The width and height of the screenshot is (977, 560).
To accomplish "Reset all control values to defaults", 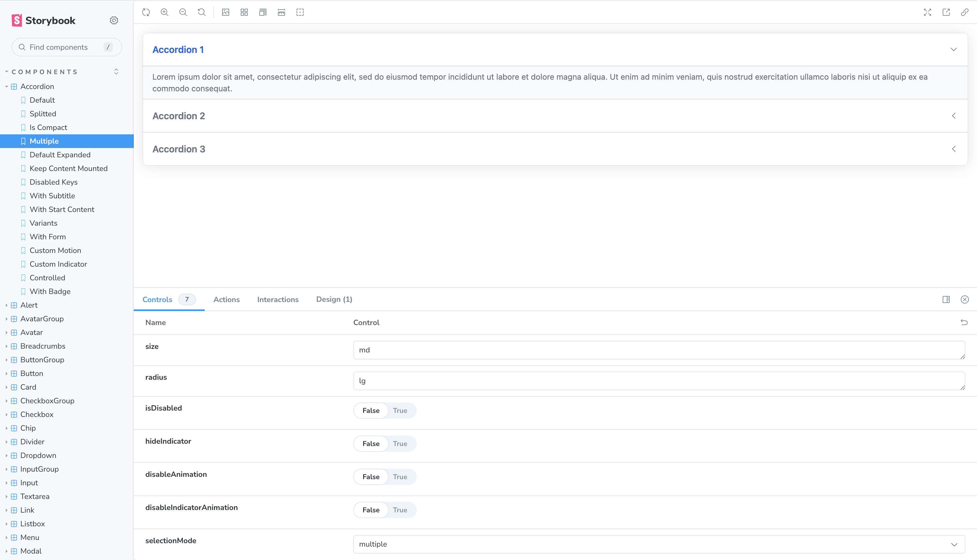I will 964,322.
